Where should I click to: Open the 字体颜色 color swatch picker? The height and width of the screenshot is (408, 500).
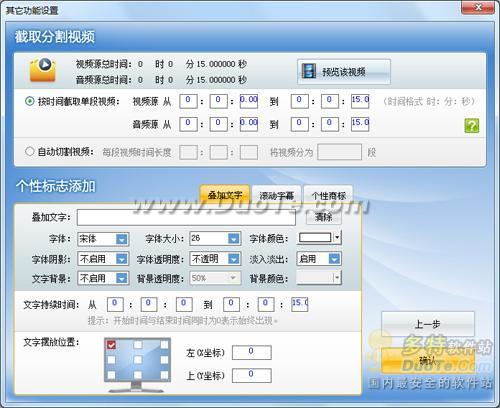pyautogui.click(x=319, y=238)
